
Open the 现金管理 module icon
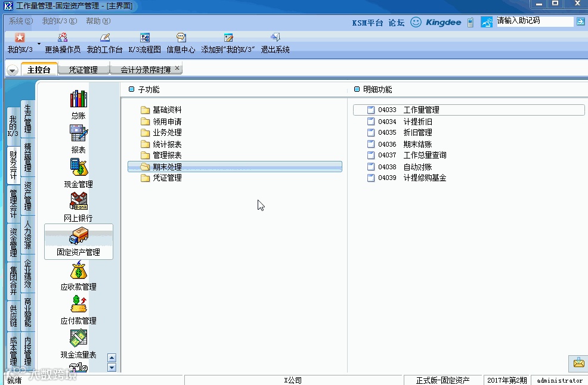[78, 167]
